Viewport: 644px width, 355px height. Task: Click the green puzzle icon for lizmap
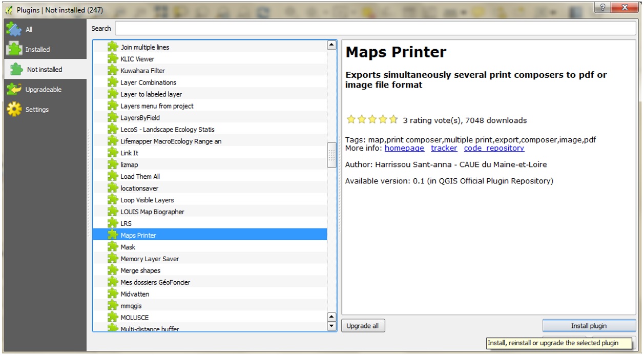113,164
